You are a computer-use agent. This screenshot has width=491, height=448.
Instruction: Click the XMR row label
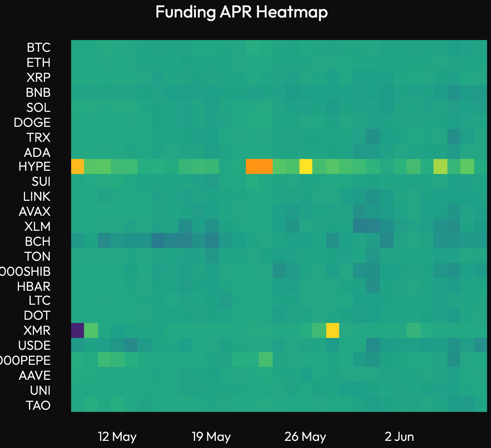point(37,330)
